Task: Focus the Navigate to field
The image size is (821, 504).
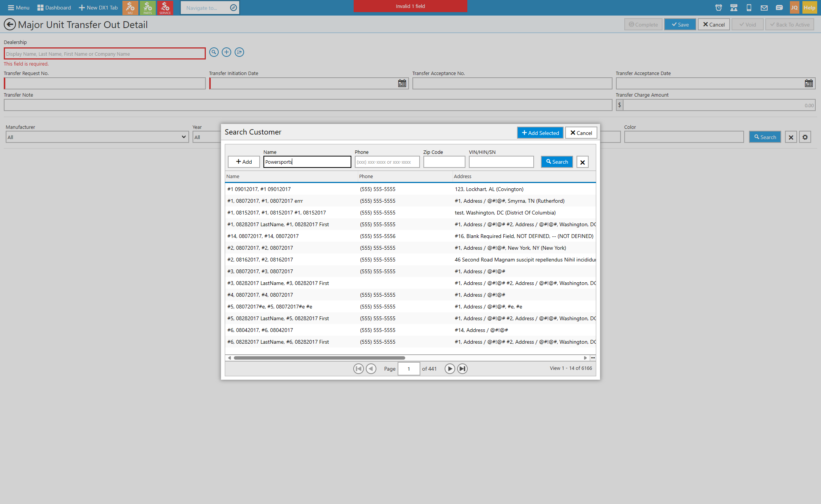Action: [205, 8]
